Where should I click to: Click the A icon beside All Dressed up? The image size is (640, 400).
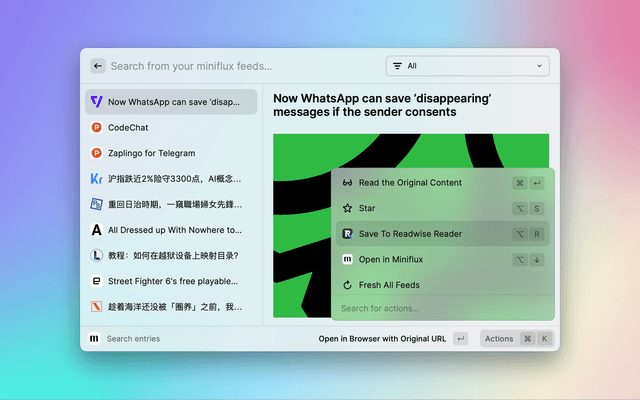96,229
